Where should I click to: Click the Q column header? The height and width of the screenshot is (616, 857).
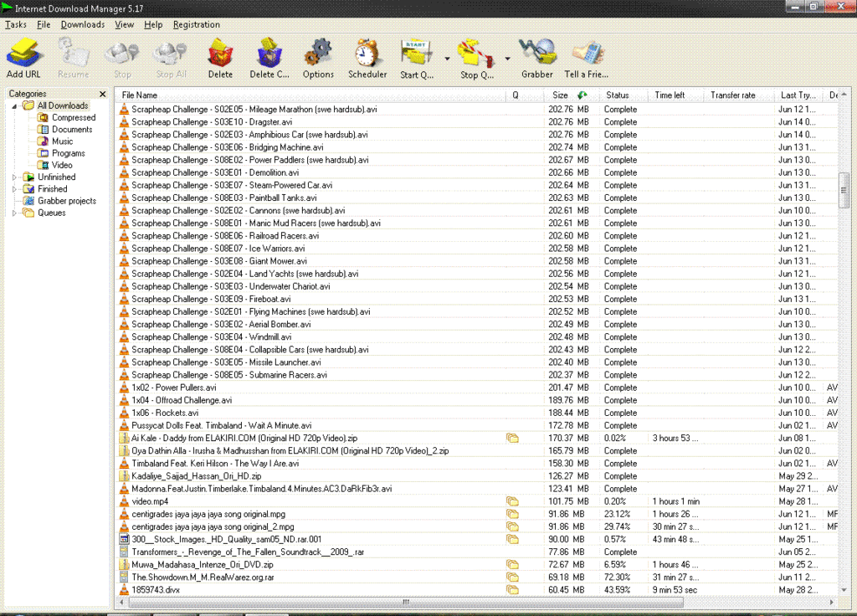[525, 95]
